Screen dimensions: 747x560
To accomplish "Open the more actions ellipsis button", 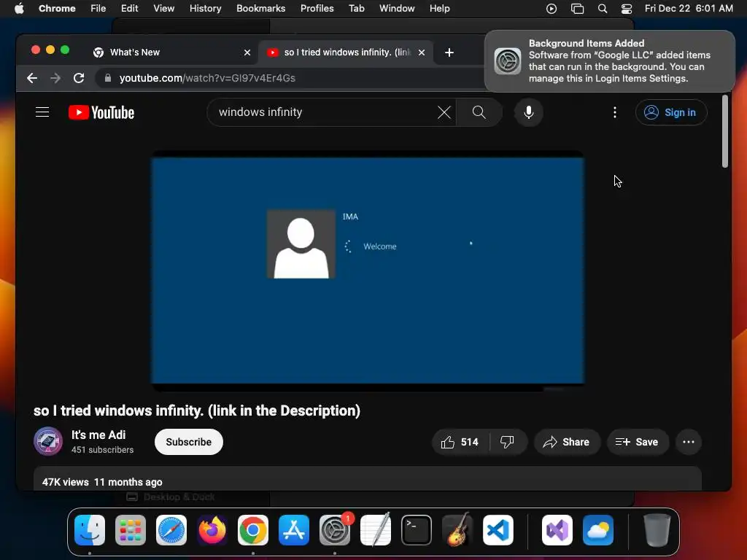I will coord(689,442).
